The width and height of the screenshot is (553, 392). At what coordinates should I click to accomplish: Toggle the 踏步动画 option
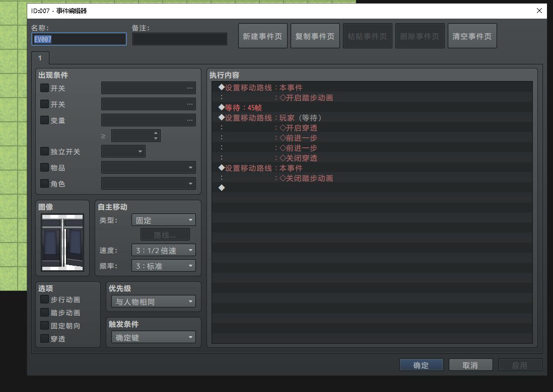(44, 312)
